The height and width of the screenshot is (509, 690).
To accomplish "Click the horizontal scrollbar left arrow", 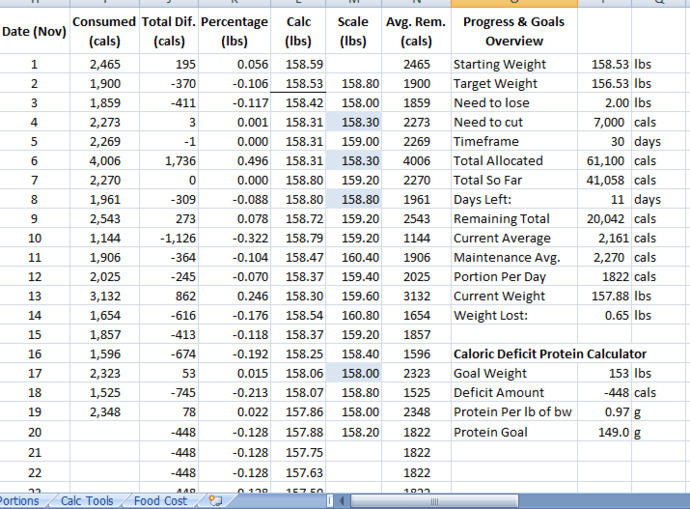I will pyautogui.click(x=341, y=501).
